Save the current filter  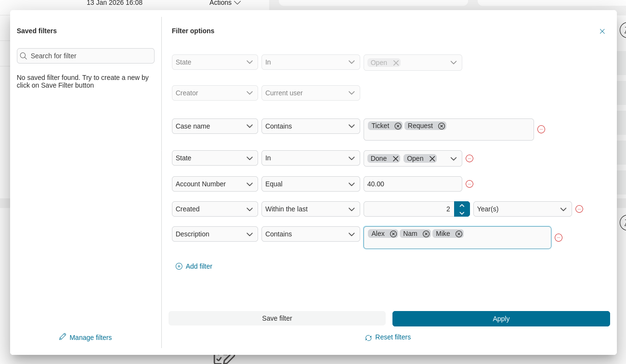tap(277, 318)
